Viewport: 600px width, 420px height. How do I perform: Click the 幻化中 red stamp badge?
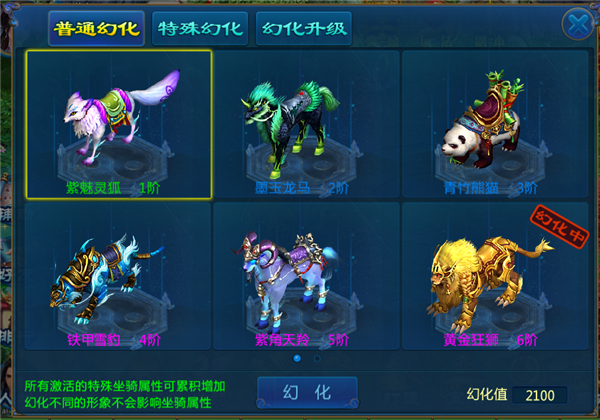click(559, 226)
